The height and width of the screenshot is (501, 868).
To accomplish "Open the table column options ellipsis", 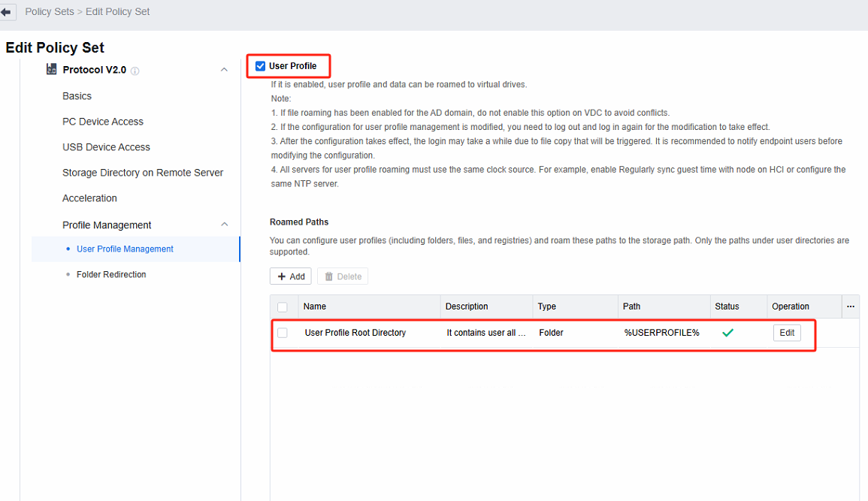I will 851,306.
